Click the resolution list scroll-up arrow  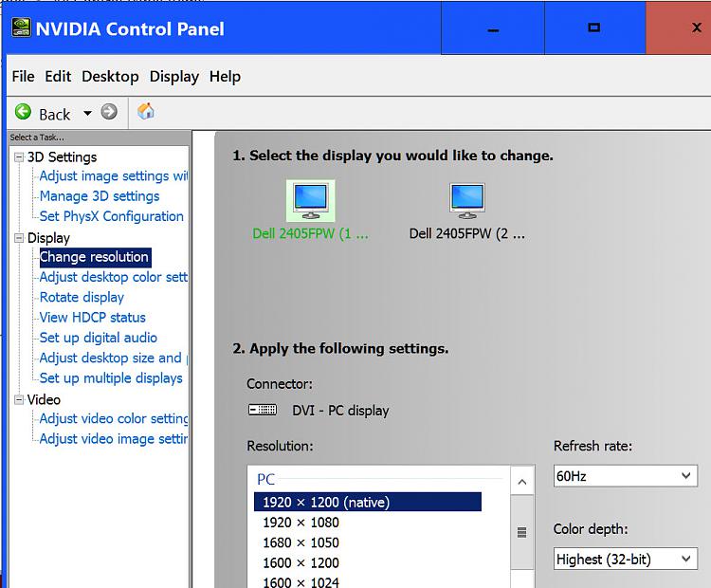(522, 482)
